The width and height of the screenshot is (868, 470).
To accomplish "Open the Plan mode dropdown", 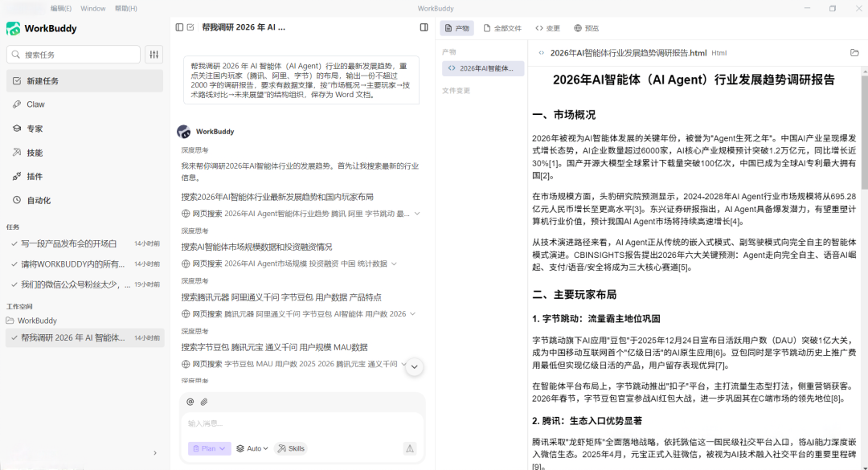I will (x=209, y=448).
